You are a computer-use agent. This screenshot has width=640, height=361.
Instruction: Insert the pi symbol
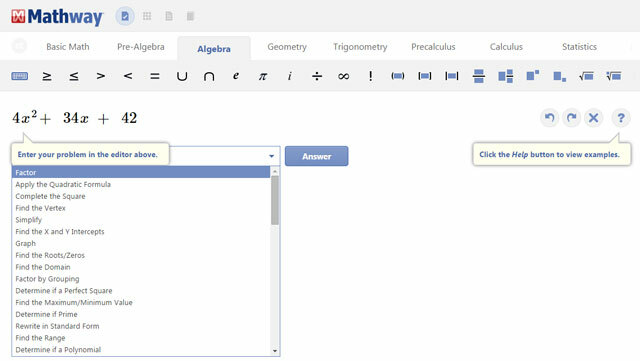[263, 76]
